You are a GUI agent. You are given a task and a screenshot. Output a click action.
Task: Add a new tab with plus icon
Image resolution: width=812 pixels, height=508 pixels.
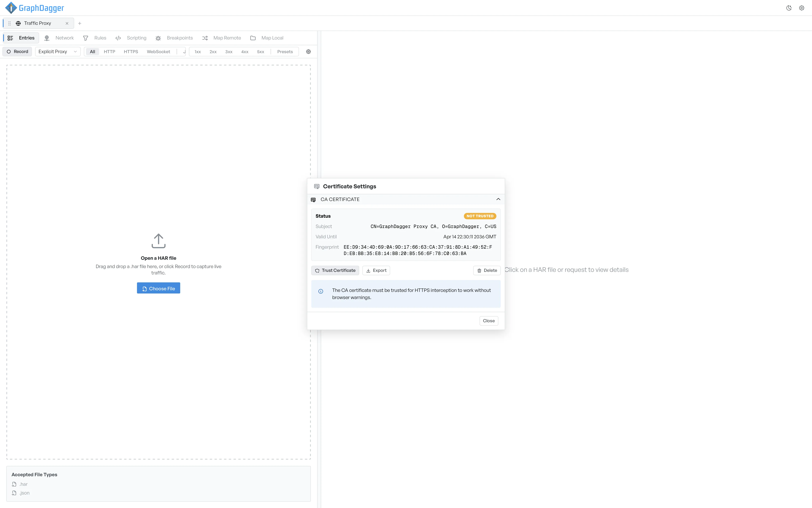(x=79, y=23)
